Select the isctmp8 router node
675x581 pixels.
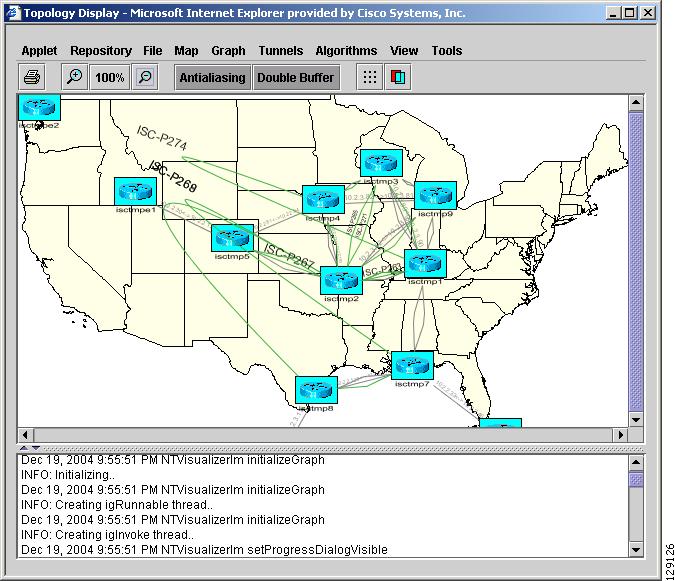point(316,390)
